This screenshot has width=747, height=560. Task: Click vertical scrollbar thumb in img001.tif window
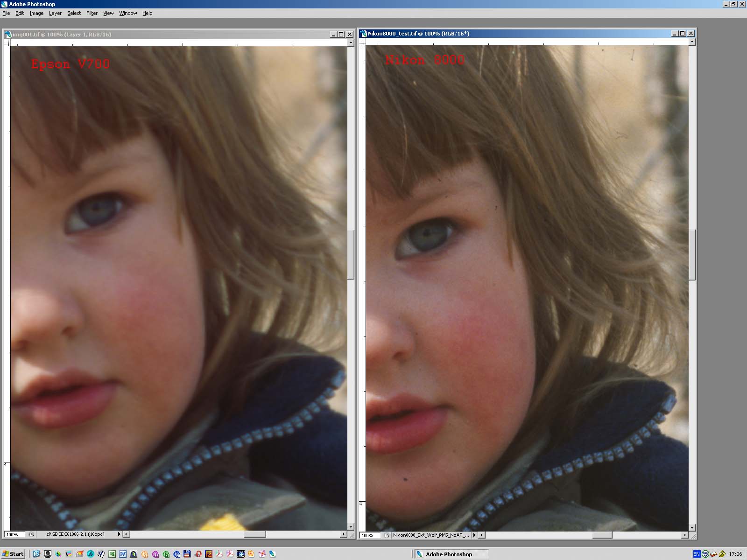[351, 254]
